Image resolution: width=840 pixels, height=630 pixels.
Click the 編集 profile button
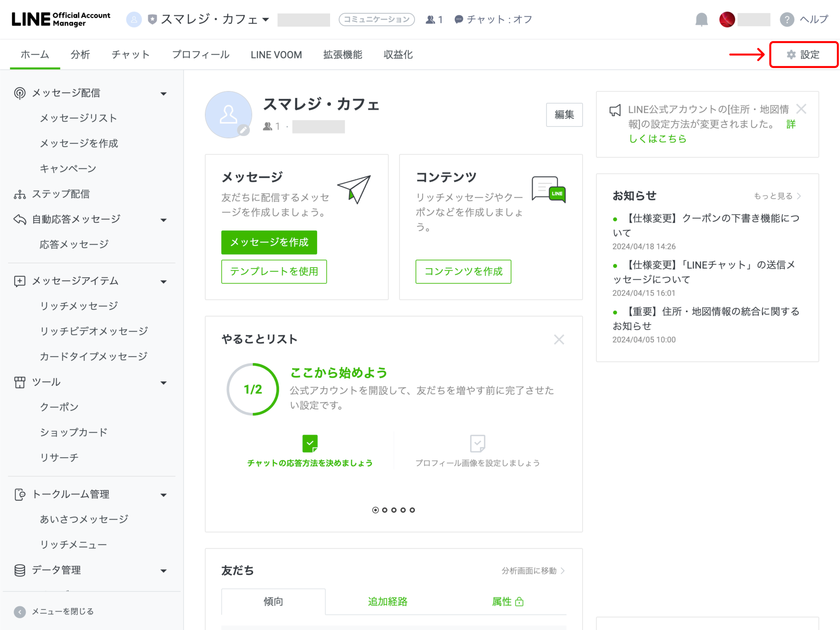click(564, 115)
